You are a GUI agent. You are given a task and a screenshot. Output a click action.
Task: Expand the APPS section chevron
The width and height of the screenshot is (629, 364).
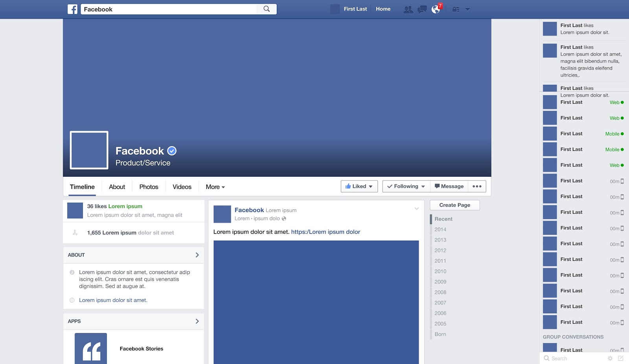[x=197, y=321]
